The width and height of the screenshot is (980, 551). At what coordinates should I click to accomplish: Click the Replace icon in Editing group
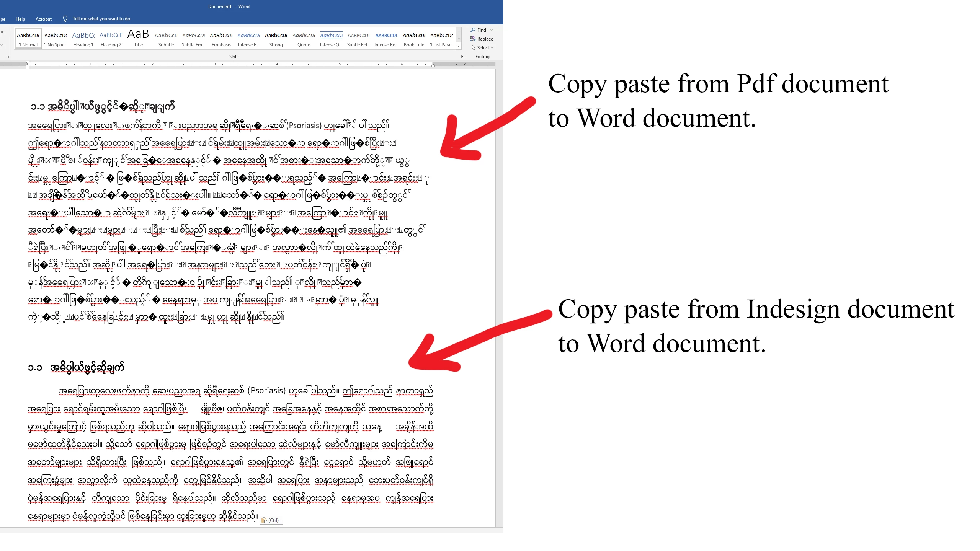pos(473,39)
